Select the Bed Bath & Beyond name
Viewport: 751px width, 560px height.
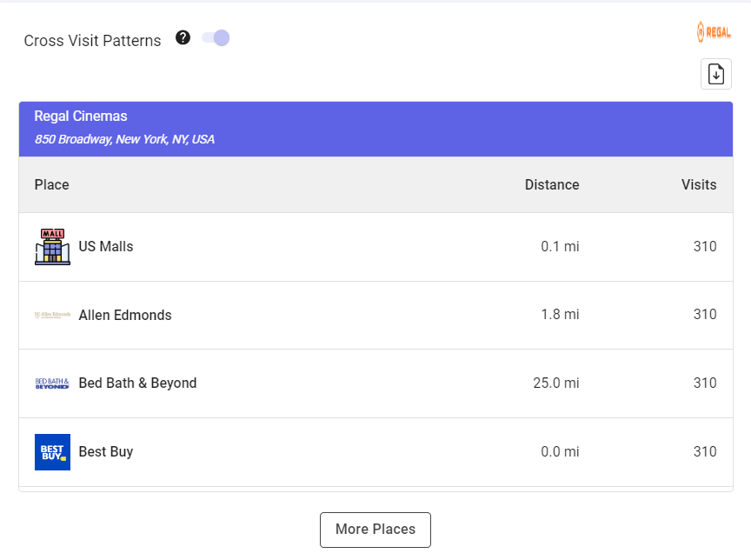(x=137, y=383)
